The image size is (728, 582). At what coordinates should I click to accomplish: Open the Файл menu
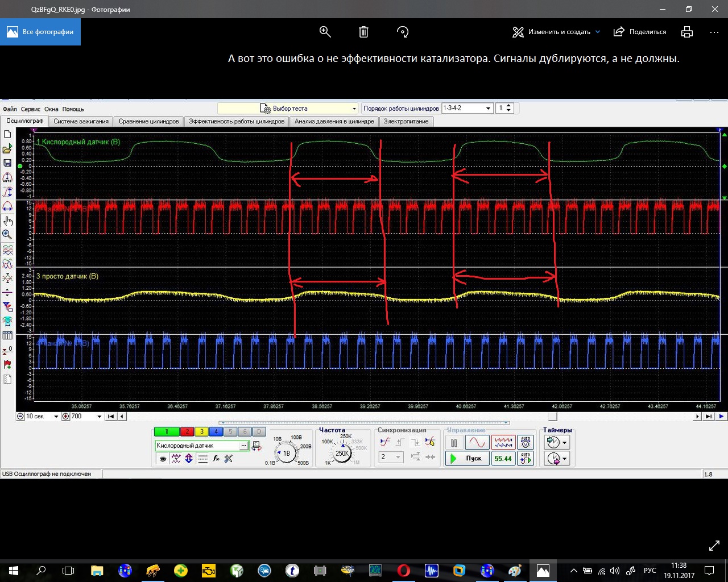10,109
